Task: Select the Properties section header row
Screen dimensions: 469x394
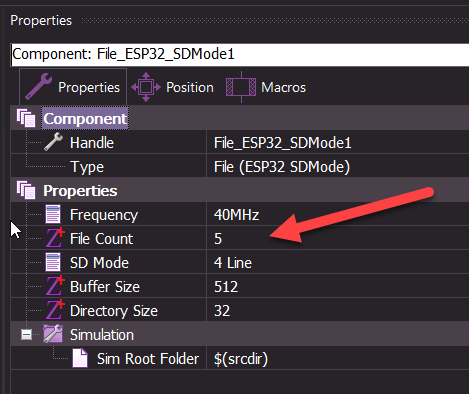Action: pos(240,190)
